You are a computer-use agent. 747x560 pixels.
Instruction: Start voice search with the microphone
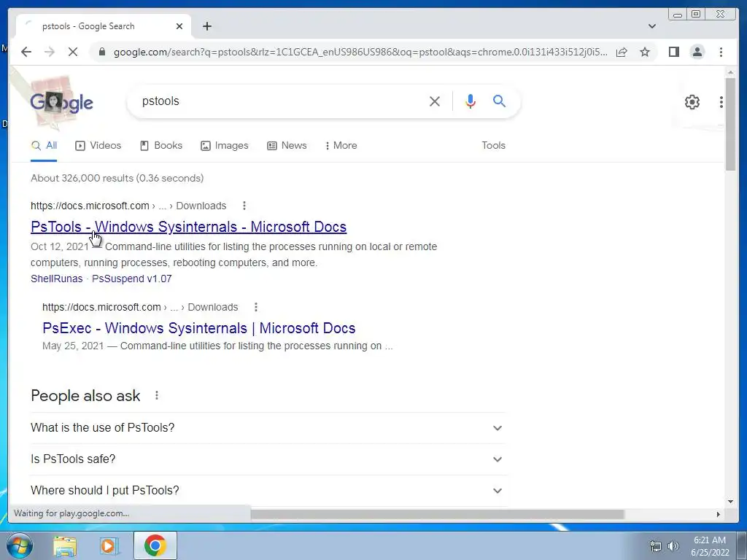(x=471, y=101)
